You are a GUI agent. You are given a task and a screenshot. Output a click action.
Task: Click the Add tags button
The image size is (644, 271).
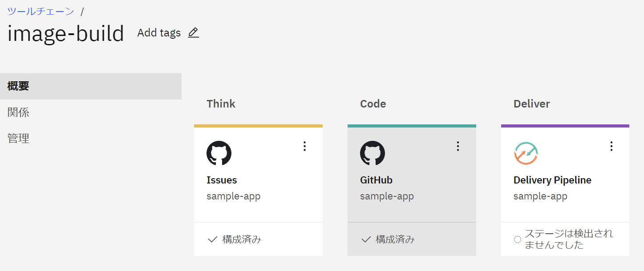[159, 33]
